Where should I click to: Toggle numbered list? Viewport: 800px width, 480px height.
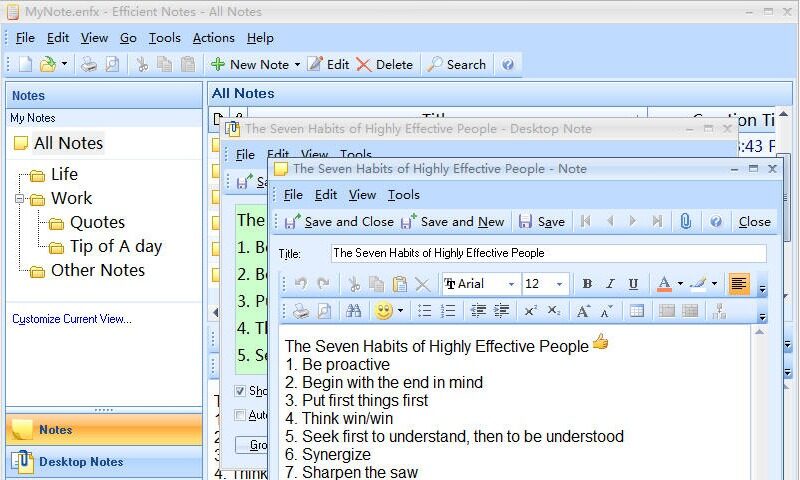click(x=447, y=311)
